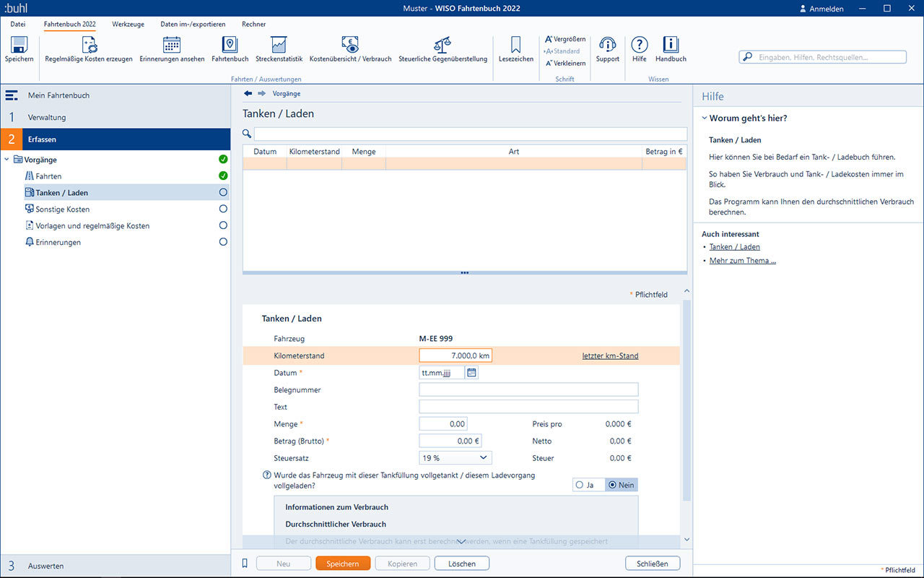Select Fahrten in the tree
Screen dimensions: 924x578
(x=48, y=176)
